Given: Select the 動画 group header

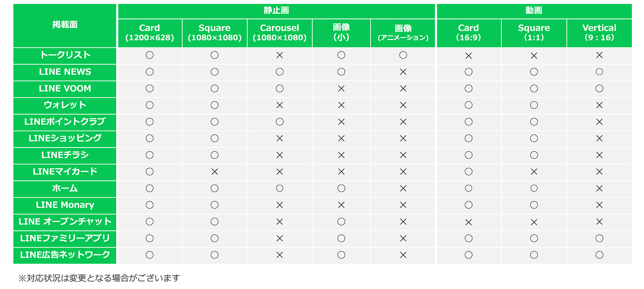Looking at the screenshot, I should coord(534,11).
